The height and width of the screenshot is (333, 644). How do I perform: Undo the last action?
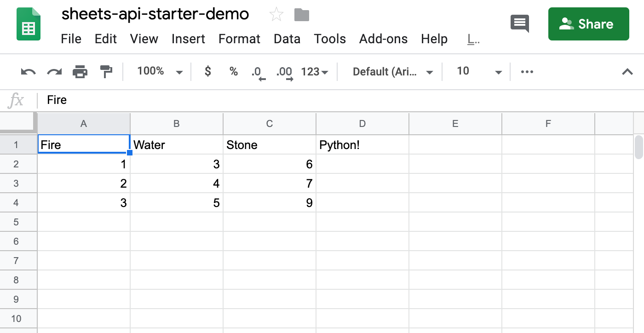pos(28,72)
